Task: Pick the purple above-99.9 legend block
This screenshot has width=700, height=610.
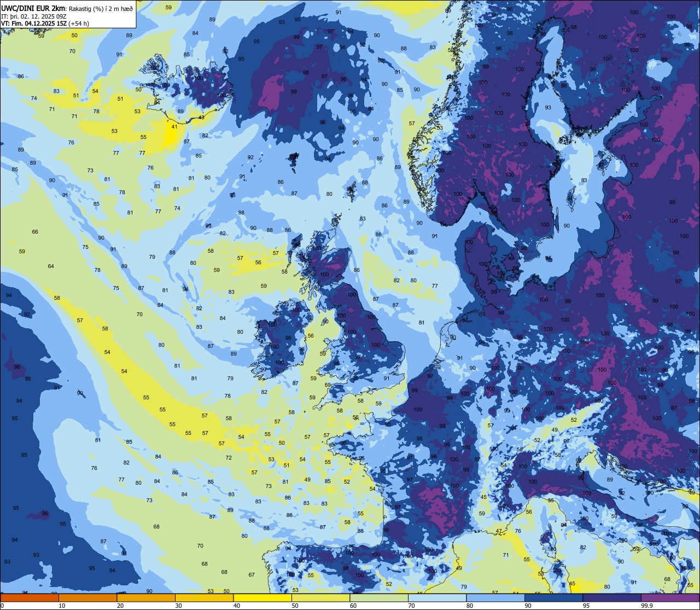Action: 671,597
